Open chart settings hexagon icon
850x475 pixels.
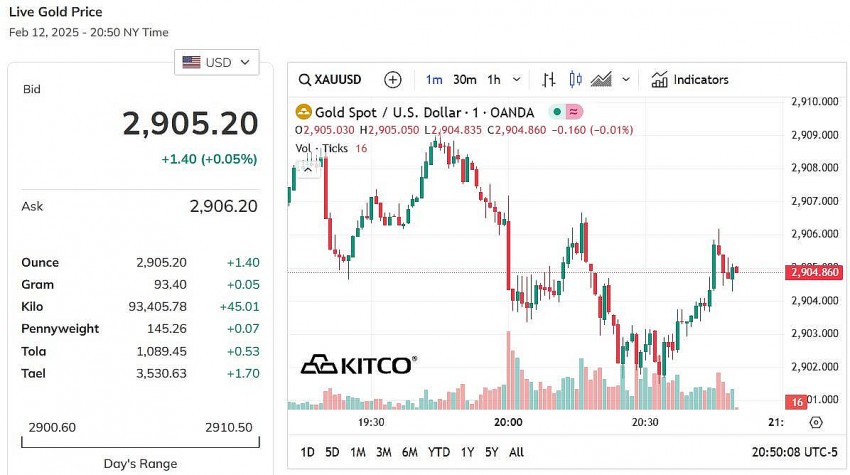(x=816, y=422)
